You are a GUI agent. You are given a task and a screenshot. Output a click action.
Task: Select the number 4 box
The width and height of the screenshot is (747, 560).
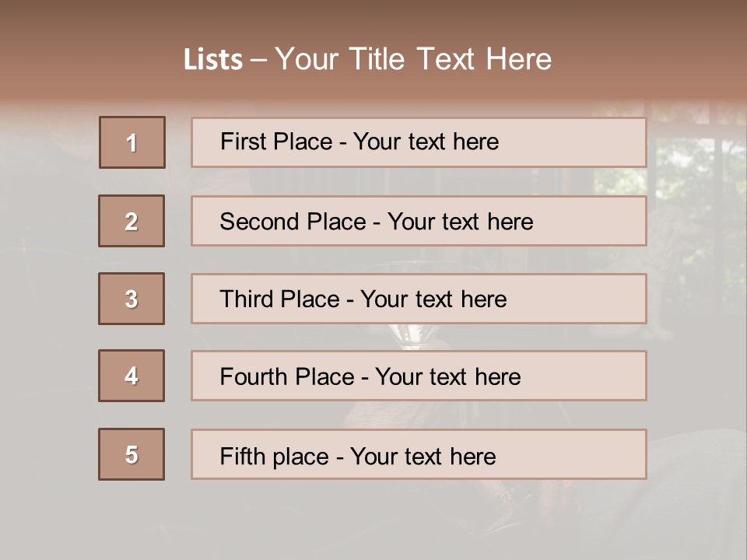(132, 376)
